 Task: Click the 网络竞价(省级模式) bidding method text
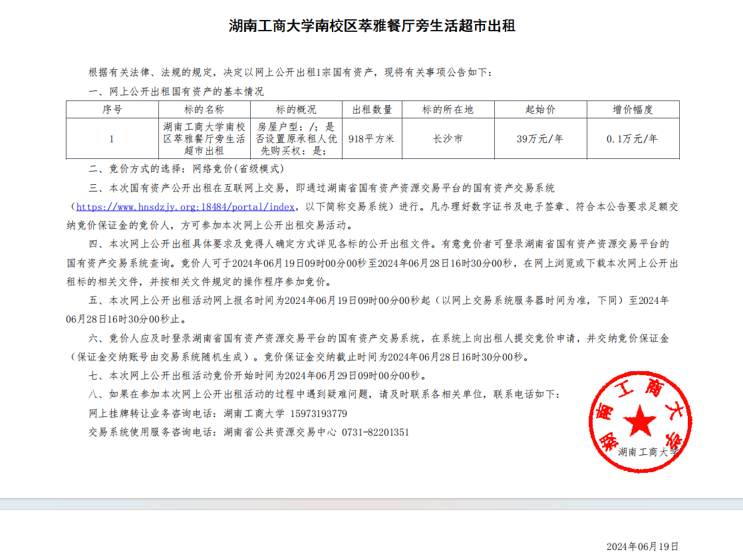click(x=239, y=170)
